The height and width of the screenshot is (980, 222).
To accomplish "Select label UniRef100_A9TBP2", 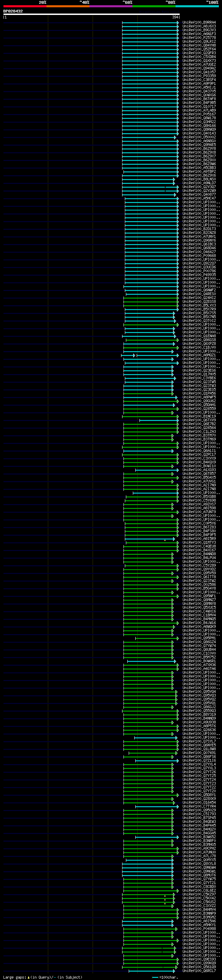I will tap(199, 172).
